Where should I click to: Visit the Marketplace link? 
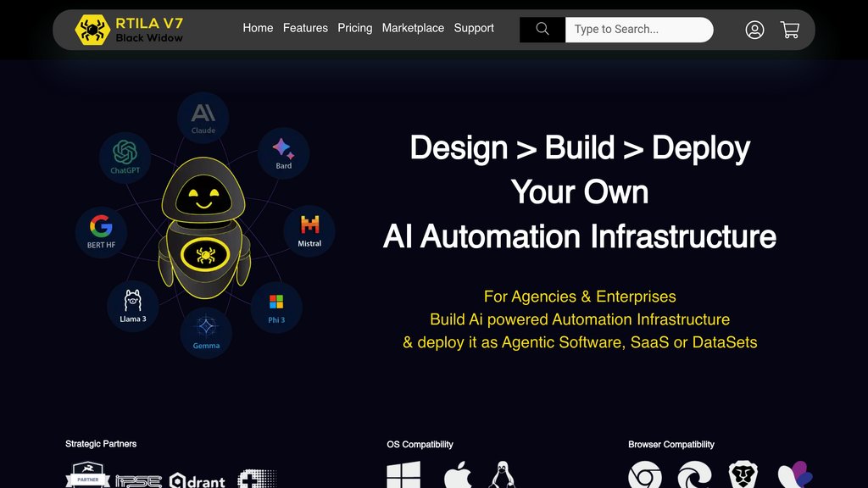click(x=413, y=28)
